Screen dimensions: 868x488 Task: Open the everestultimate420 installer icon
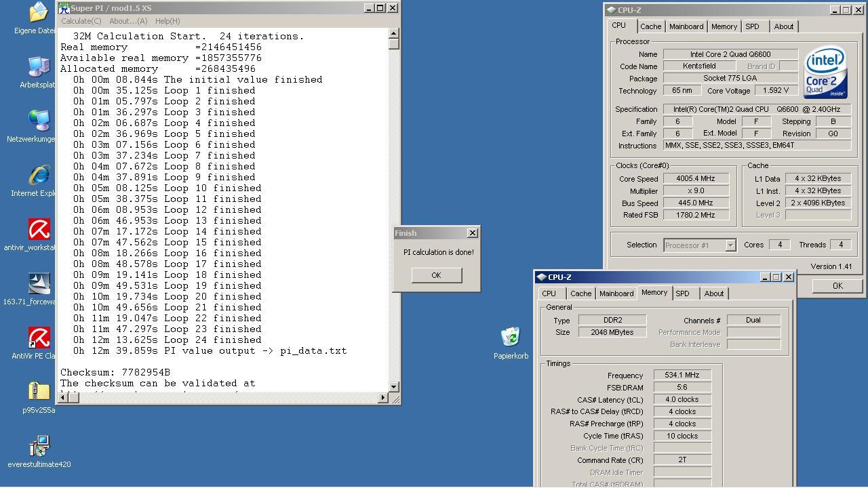(x=39, y=446)
